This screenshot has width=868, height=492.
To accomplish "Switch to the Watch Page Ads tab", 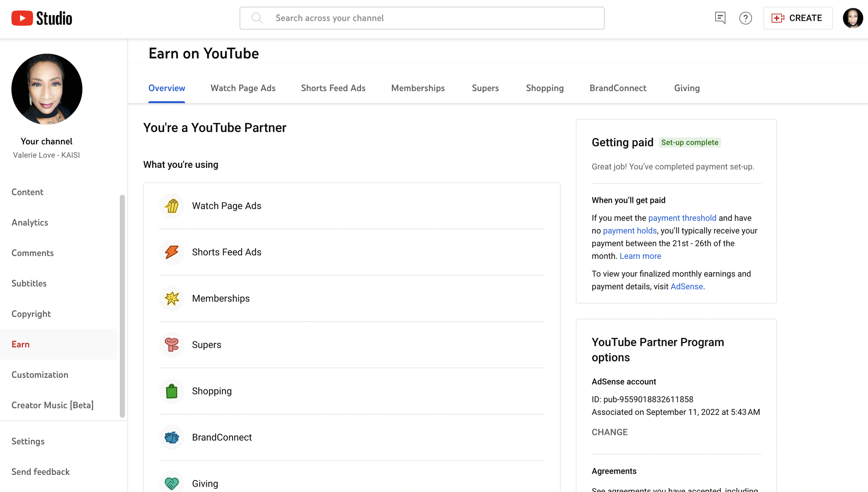I will tap(243, 88).
